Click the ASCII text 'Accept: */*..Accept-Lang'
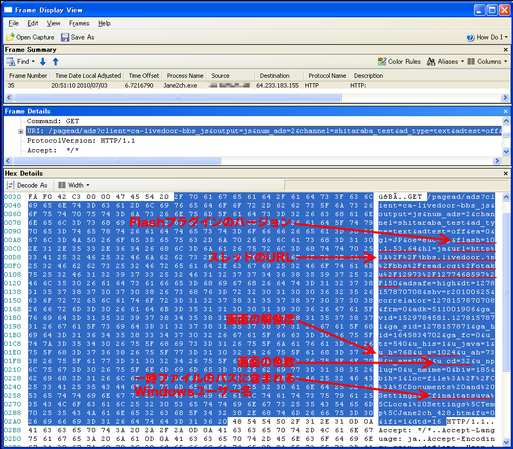The height and width of the screenshot is (449, 513). pos(437,430)
